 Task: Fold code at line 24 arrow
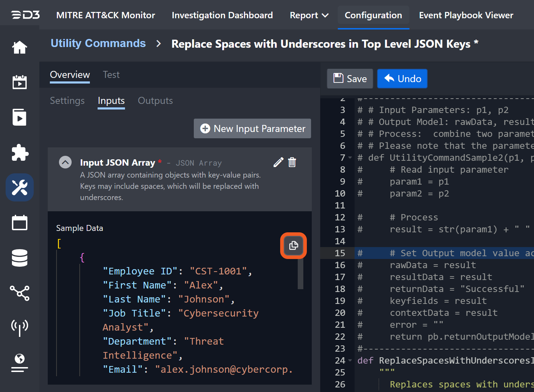click(350, 360)
